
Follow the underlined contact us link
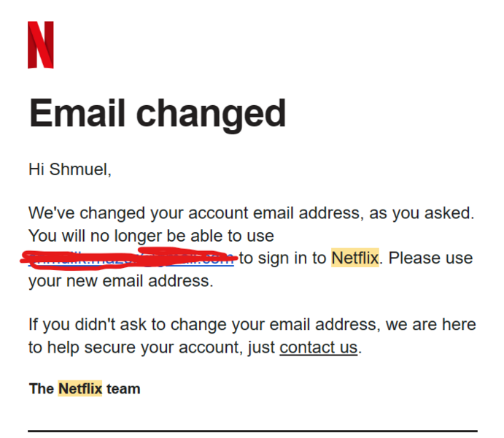[x=319, y=347]
